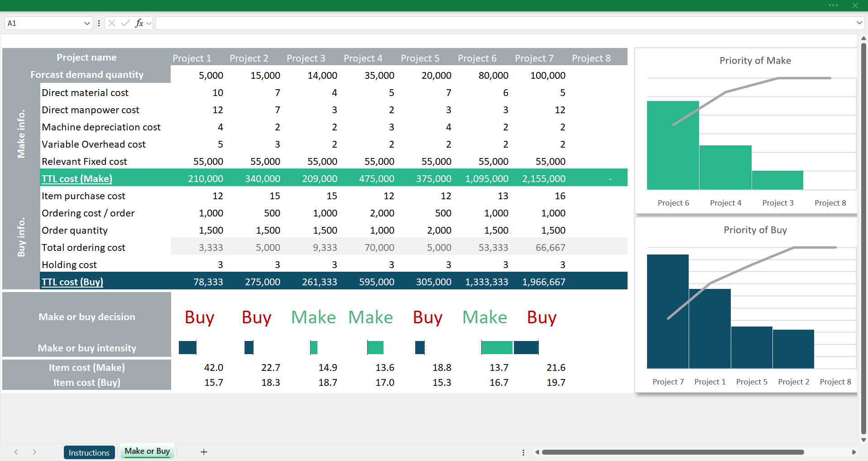868x461 pixels.
Task: Click the scroll right arrow of horizontal scrollbar
Action: (854, 452)
